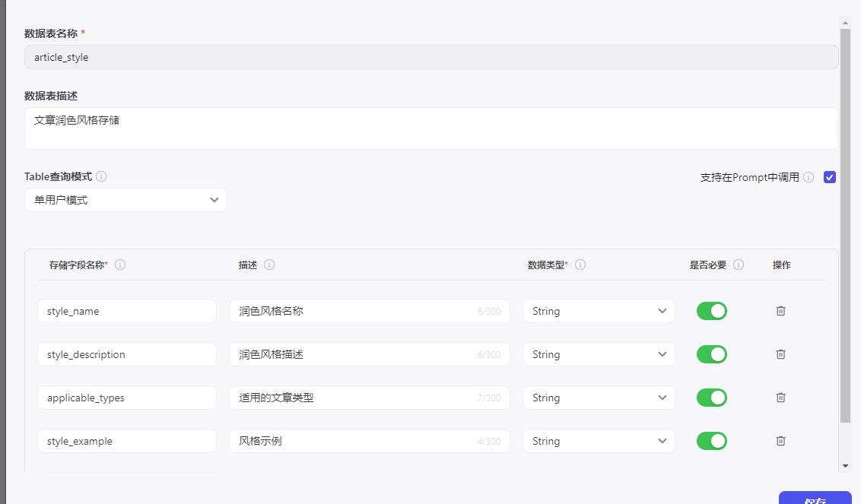The height and width of the screenshot is (504, 861).
Task: Click the 保存 save button
Action: (815, 499)
